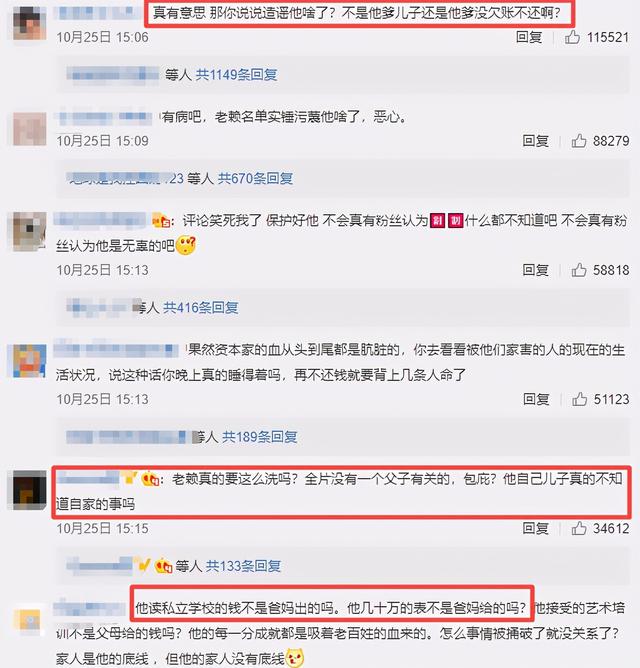Screen dimensions: 640x668
Task: Reply to the 10月25日 15:15 comment
Action: tap(536, 528)
